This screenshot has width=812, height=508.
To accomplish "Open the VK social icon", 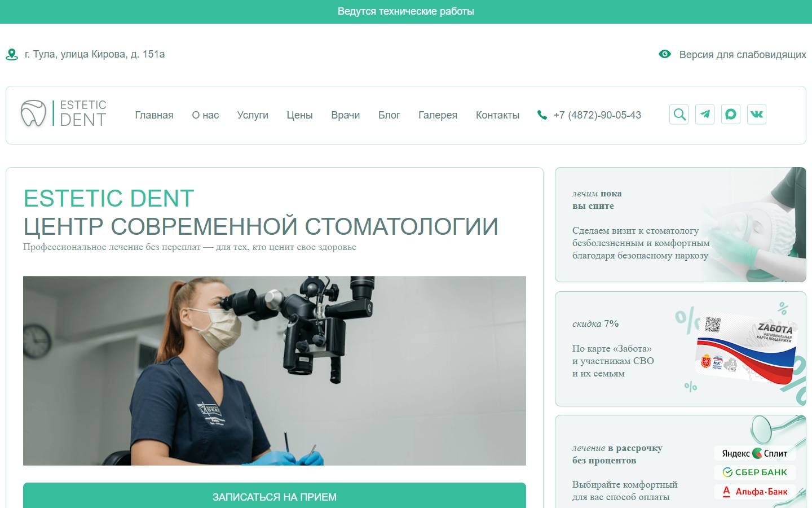I will (757, 115).
